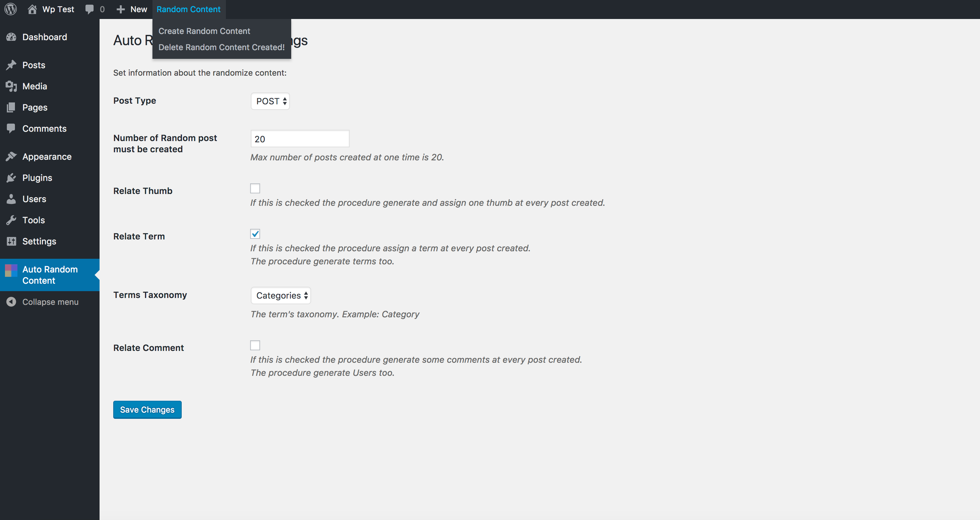Focus the number of random posts field
This screenshot has width=980, height=520.
[x=300, y=139]
